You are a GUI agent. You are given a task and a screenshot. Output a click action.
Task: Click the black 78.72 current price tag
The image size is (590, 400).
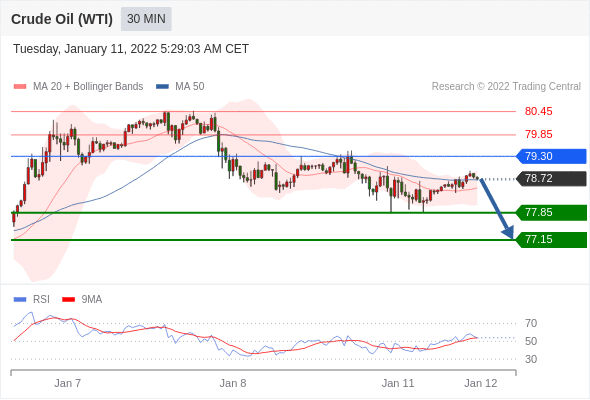click(x=551, y=178)
